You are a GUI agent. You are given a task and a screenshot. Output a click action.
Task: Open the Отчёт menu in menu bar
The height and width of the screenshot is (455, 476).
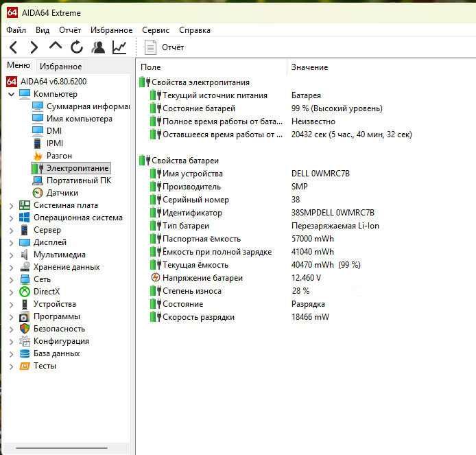click(x=70, y=30)
